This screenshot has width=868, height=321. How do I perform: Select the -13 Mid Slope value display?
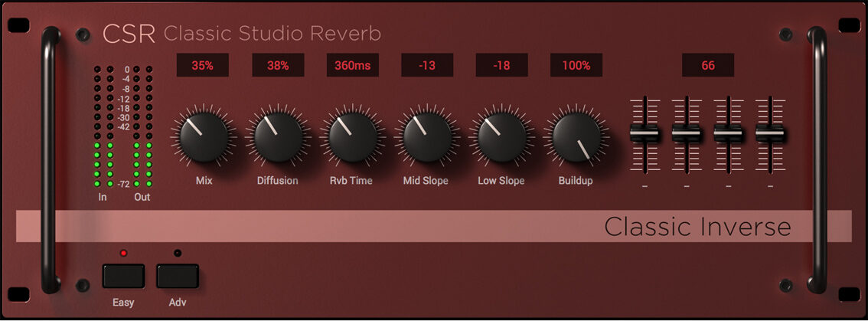click(426, 65)
